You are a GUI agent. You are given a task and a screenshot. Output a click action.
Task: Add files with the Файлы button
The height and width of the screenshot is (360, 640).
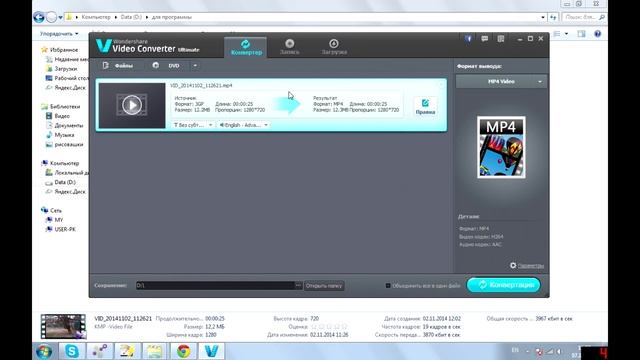(118, 65)
